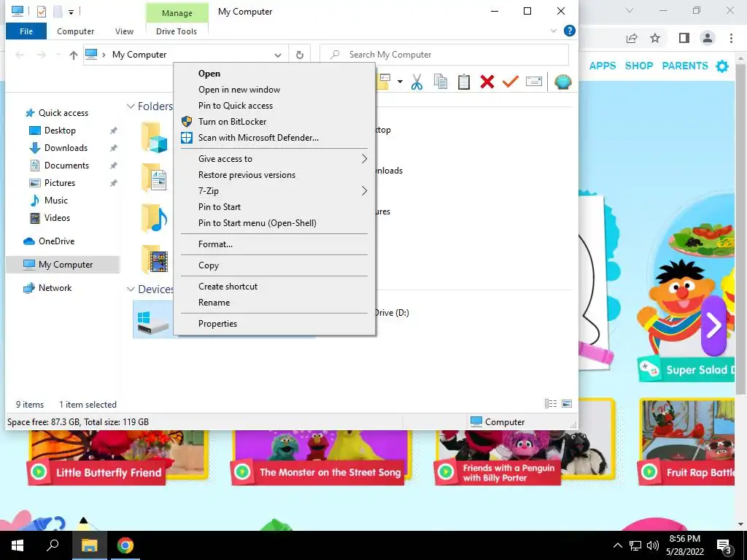Open the Computer ribbon tab
The width and height of the screenshot is (747, 560).
click(75, 31)
